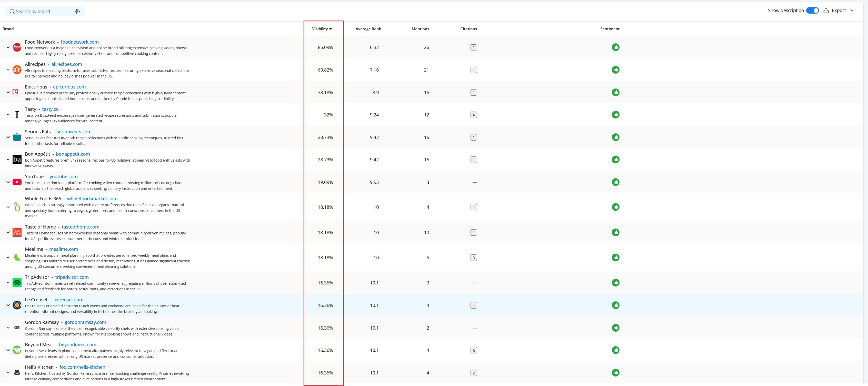
Task: Open the fox.com/hells-kitchen link
Action: click(x=83, y=367)
